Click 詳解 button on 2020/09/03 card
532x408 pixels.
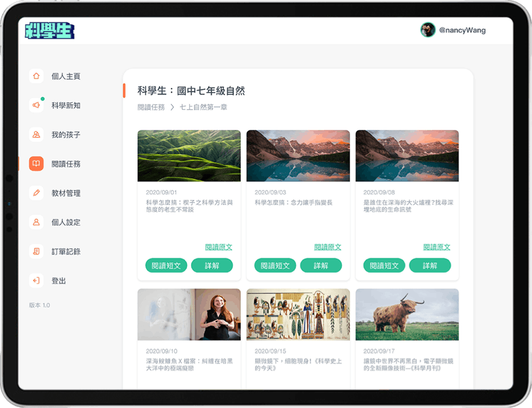[x=321, y=265]
